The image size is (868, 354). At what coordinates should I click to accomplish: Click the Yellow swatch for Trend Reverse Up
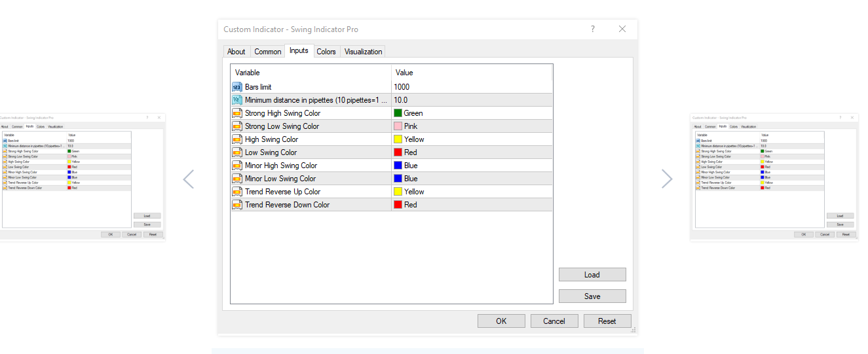pos(398,192)
